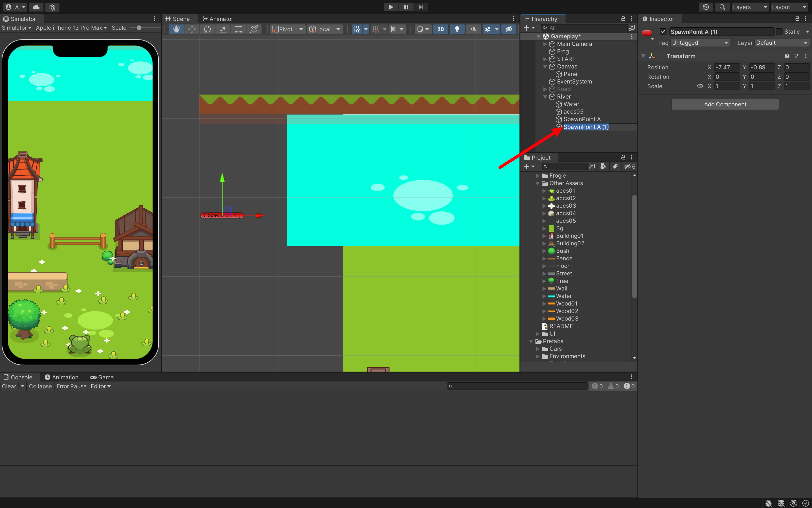This screenshot has height=508, width=812.
Task: Lock the Inspector panel
Action: click(797, 19)
